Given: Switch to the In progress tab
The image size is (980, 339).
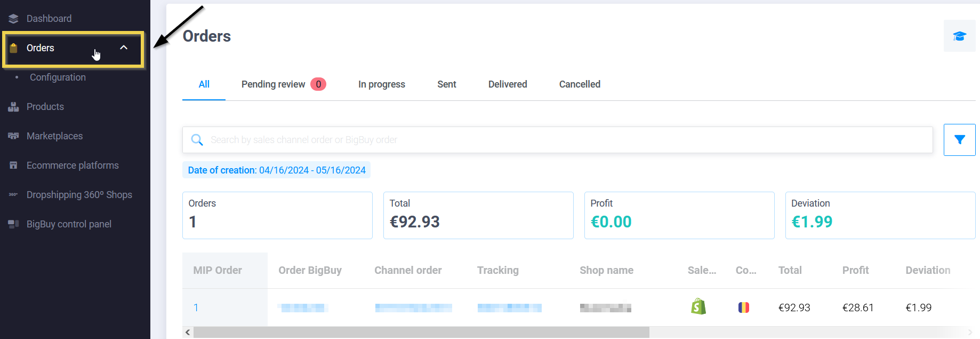Looking at the screenshot, I should [x=381, y=84].
